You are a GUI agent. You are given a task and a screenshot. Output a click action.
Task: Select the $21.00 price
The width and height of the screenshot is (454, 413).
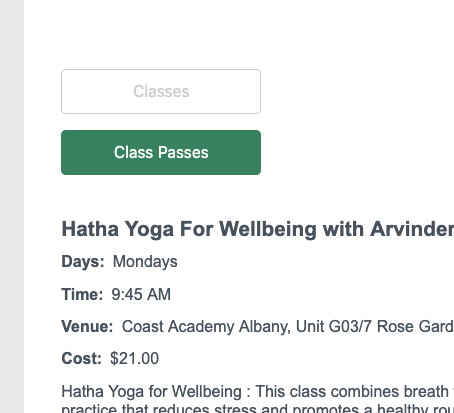134,358
